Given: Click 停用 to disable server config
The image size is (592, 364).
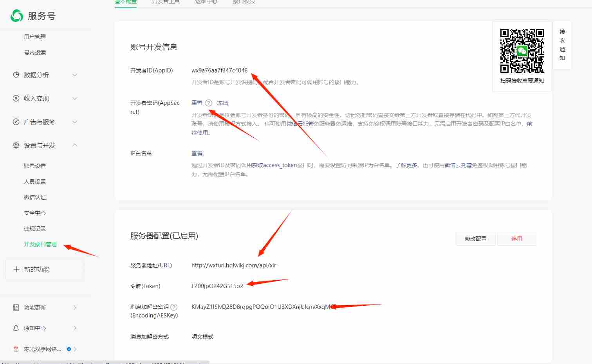Looking at the screenshot, I should pos(516,238).
